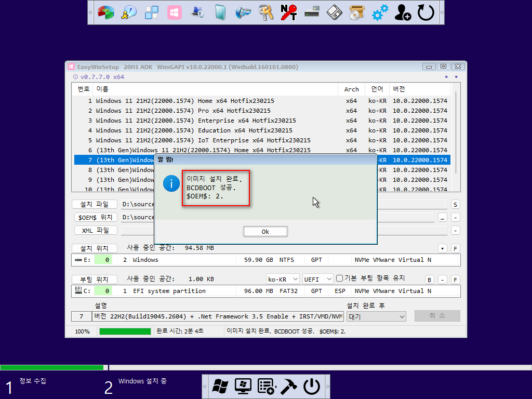Select row 2 Windows 11 Pro x64
532x399 pixels.
262,111
